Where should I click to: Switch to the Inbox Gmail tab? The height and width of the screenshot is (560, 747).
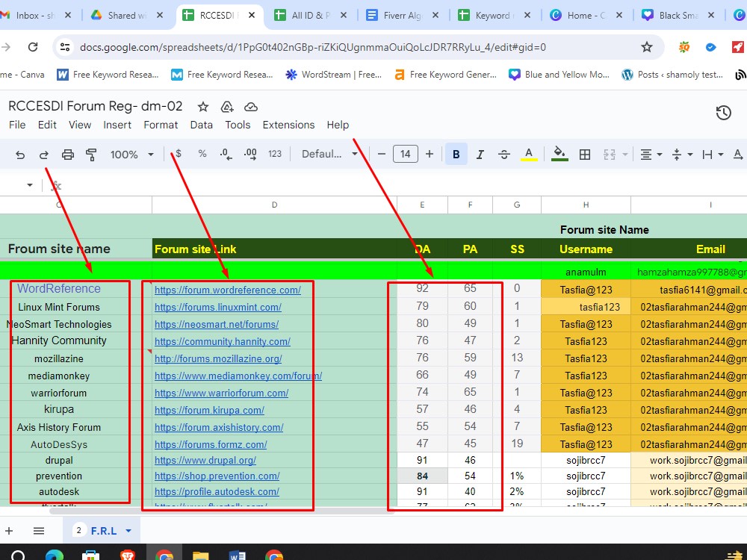click(x=36, y=15)
